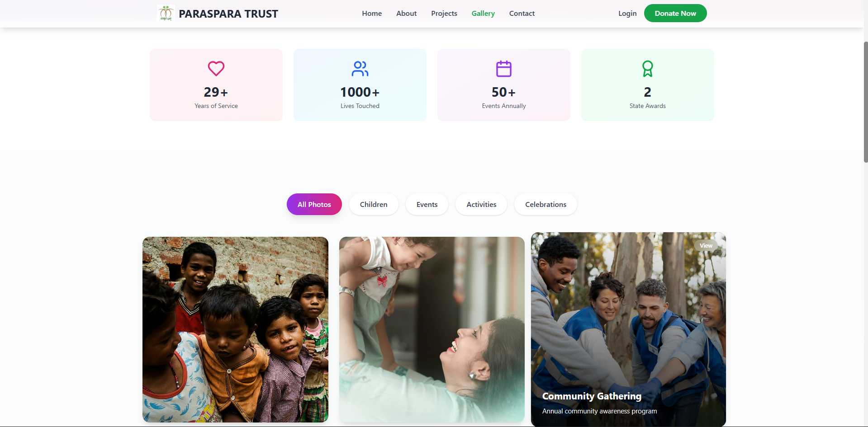Choose the Celebrations category
The height and width of the screenshot is (427, 868).
pyautogui.click(x=545, y=205)
